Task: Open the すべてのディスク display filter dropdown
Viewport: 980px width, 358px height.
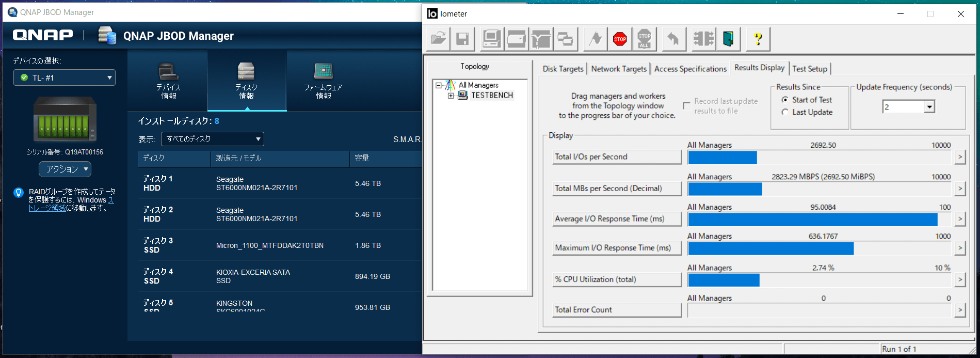Action: [x=213, y=139]
